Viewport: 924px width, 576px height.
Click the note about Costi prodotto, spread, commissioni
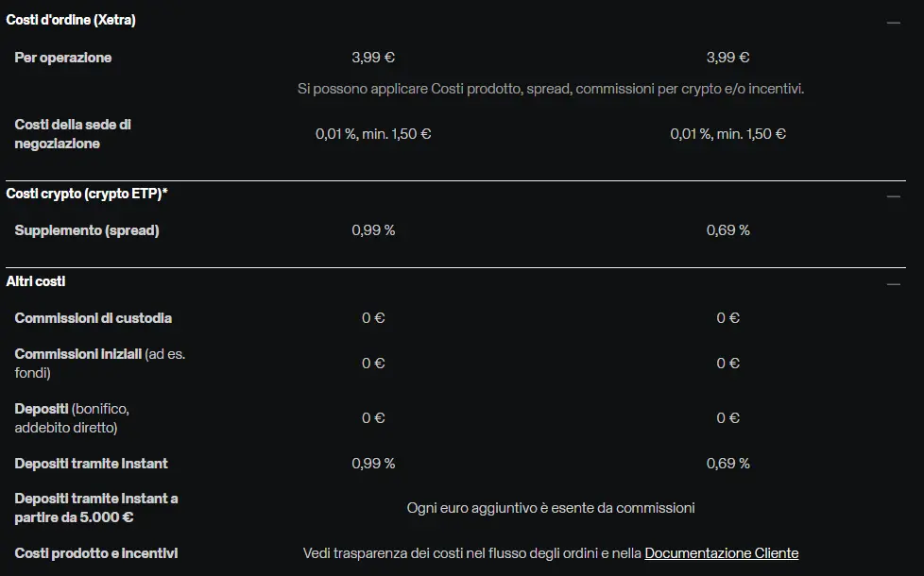coord(551,89)
